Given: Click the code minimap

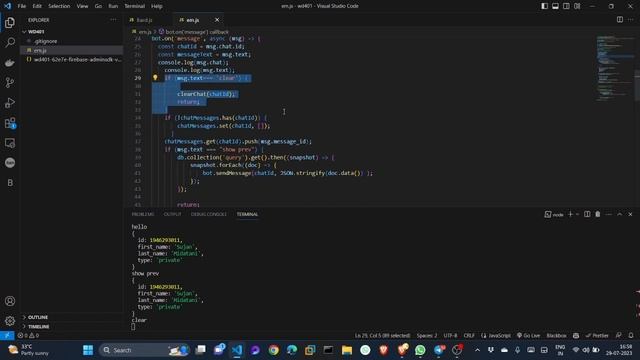Looking at the screenshot, I should pos(614,68).
